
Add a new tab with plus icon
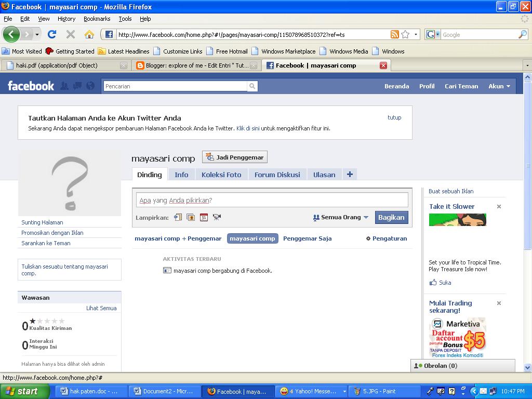[350, 175]
